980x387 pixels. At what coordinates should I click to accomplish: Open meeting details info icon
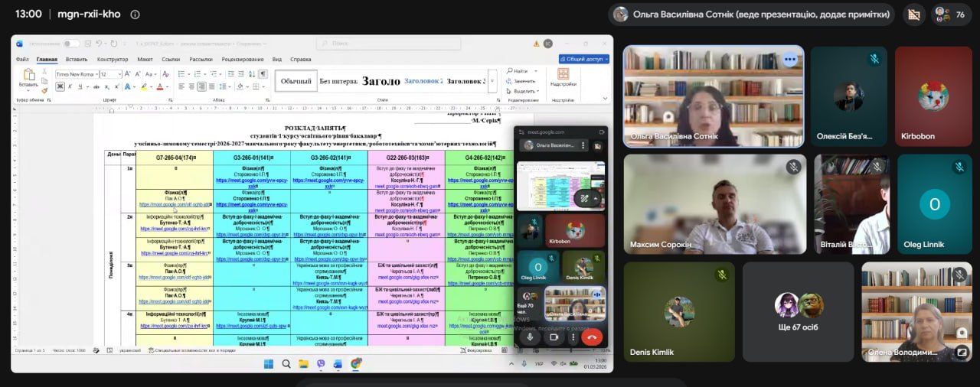pyautogui.click(x=135, y=15)
